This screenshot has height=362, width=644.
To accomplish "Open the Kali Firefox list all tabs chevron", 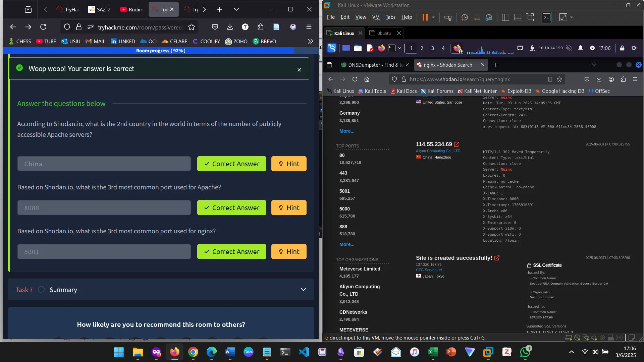I will 594,65.
